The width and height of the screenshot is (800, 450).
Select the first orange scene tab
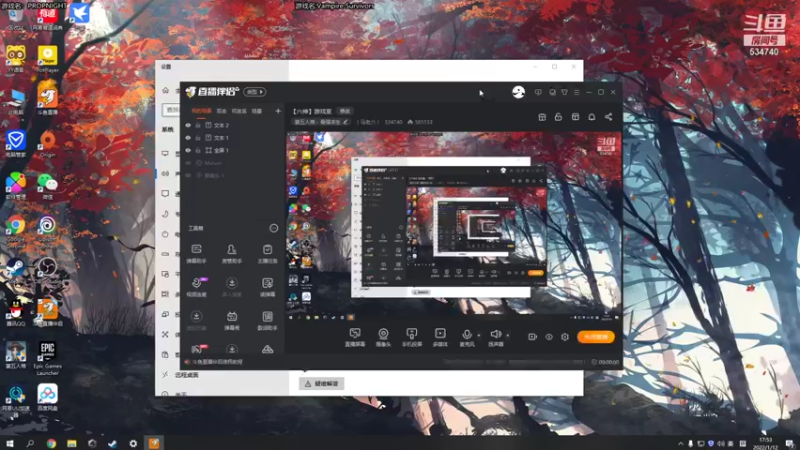point(201,111)
